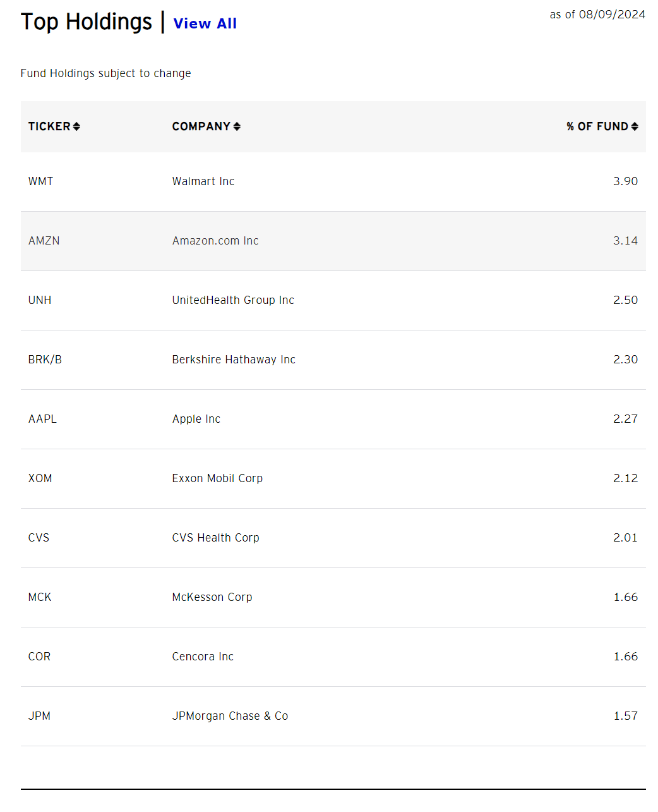Click the TICKER column sort arrows
Image resolution: width=658 pixels, height=812 pixels.
77,126
